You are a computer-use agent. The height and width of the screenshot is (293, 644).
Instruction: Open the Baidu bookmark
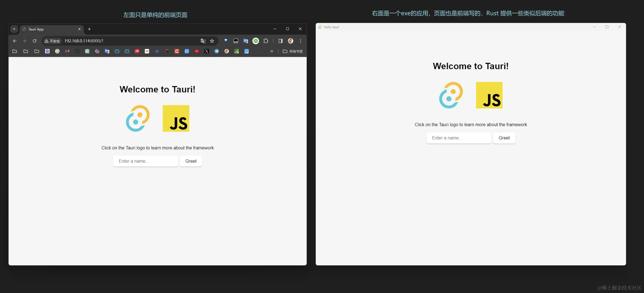click(x=47, y=51)
